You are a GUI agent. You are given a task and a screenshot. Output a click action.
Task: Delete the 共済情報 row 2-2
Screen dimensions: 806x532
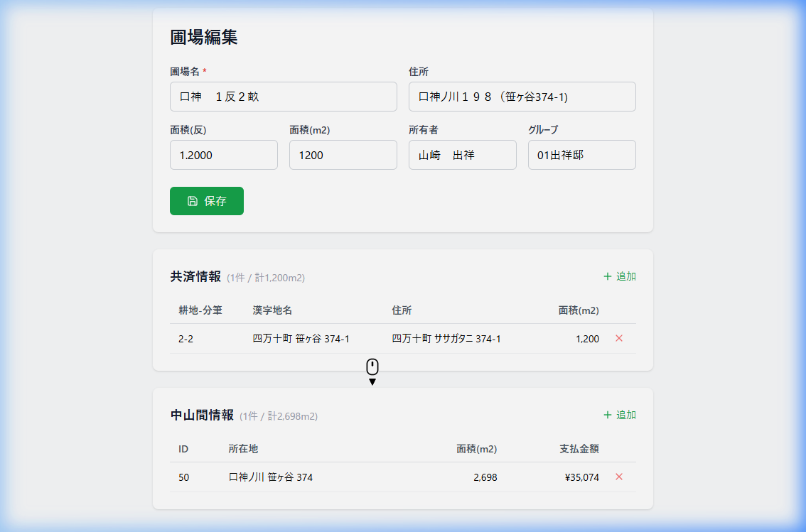pyautogui.click(x=618, y=339)
